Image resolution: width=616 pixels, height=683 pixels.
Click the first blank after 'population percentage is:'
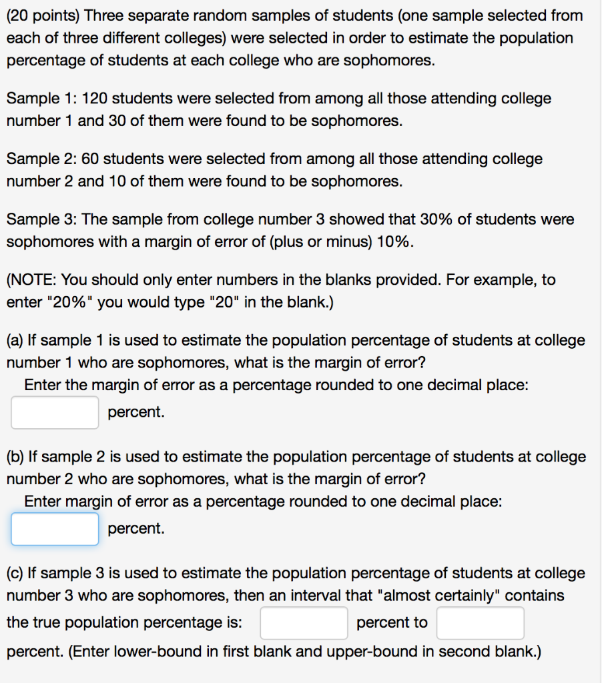tap(304, 622)
